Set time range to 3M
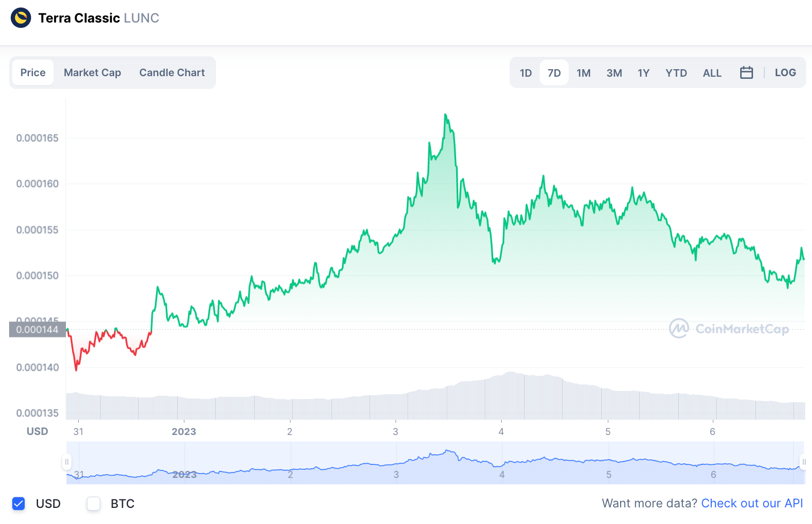 [614, 73]
